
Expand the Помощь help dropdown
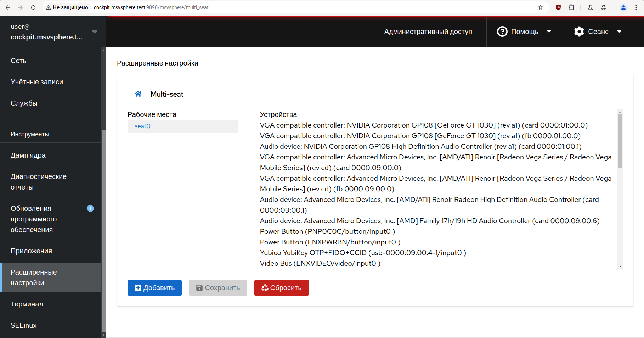click(524, 32)
